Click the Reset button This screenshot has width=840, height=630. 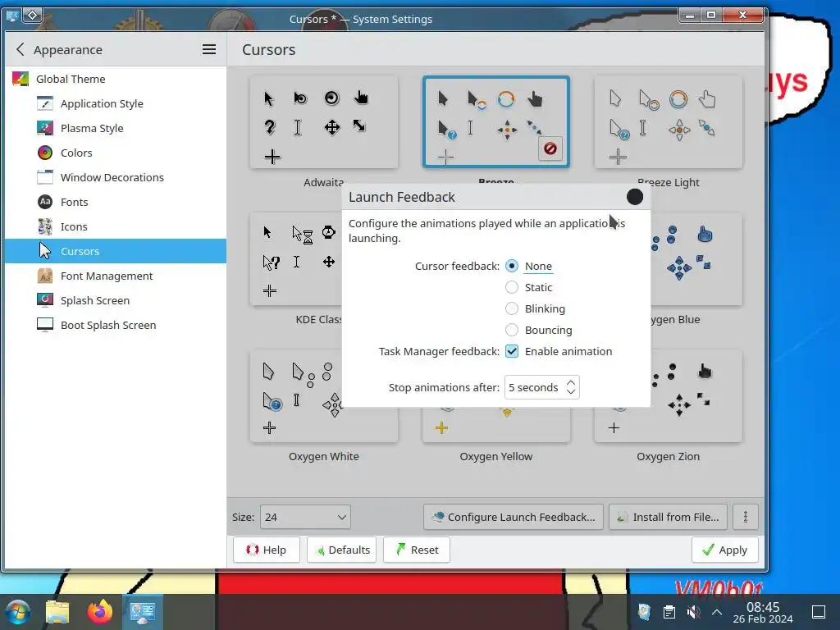tap(417, 550)
